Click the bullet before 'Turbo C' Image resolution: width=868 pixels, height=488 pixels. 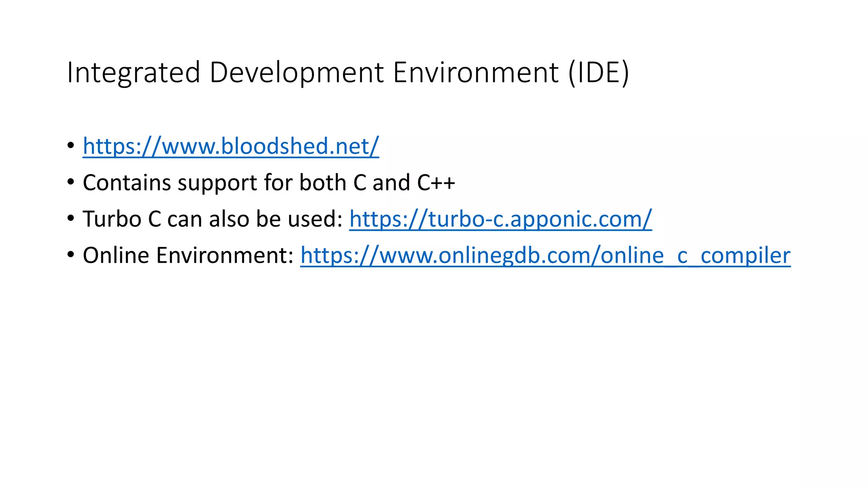tap(70, 219)
